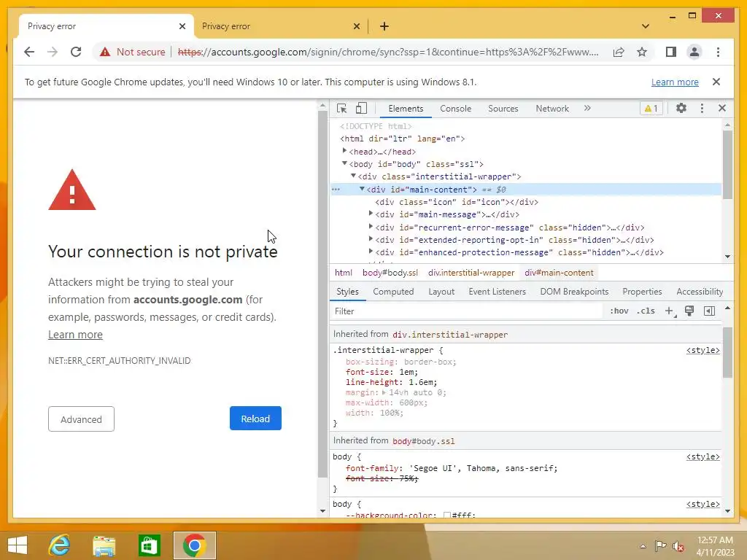This screenshot has height=560, width=747.
Task: Click the Advanced button
Action: 81,419
